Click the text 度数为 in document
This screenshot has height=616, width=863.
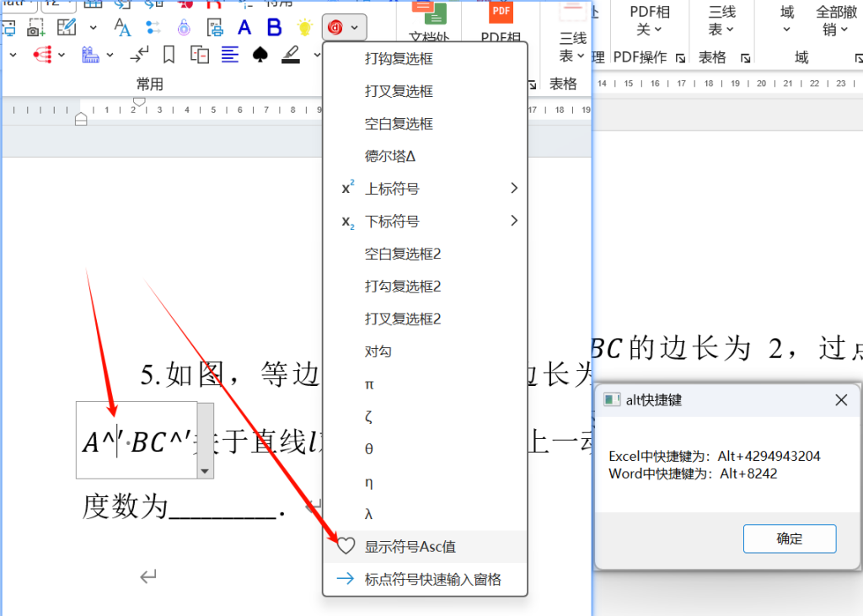click(125, 506)
